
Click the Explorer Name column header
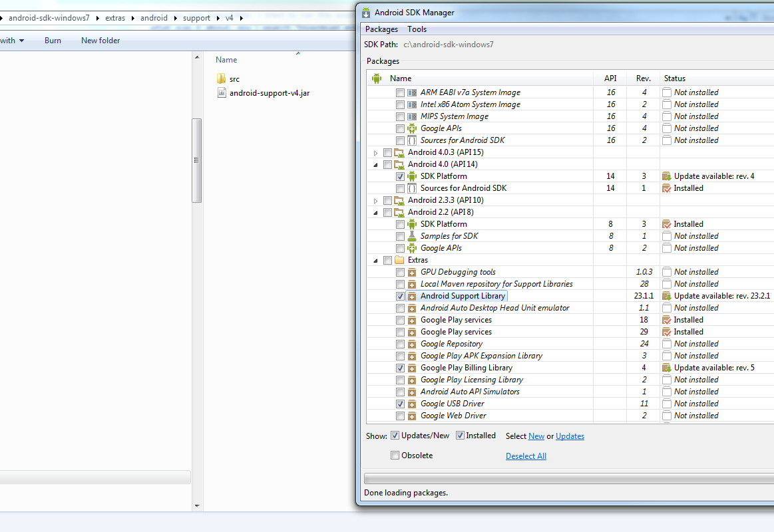[226, 60]
